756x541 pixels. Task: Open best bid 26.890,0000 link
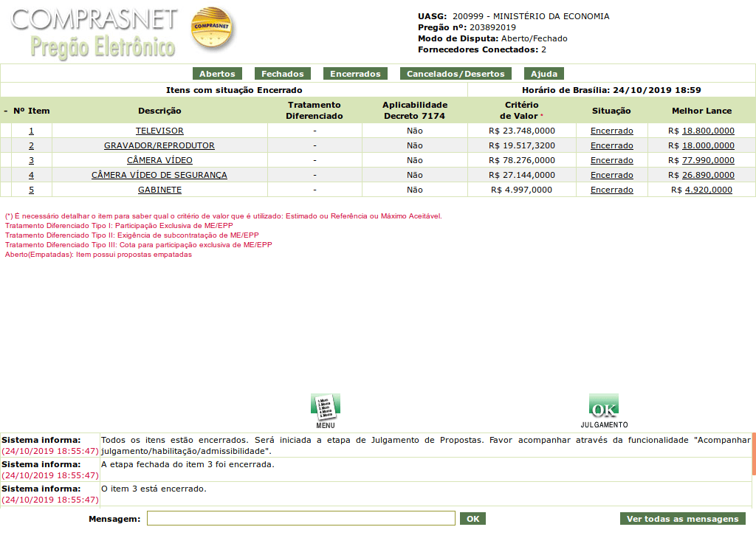coord(708,175)
